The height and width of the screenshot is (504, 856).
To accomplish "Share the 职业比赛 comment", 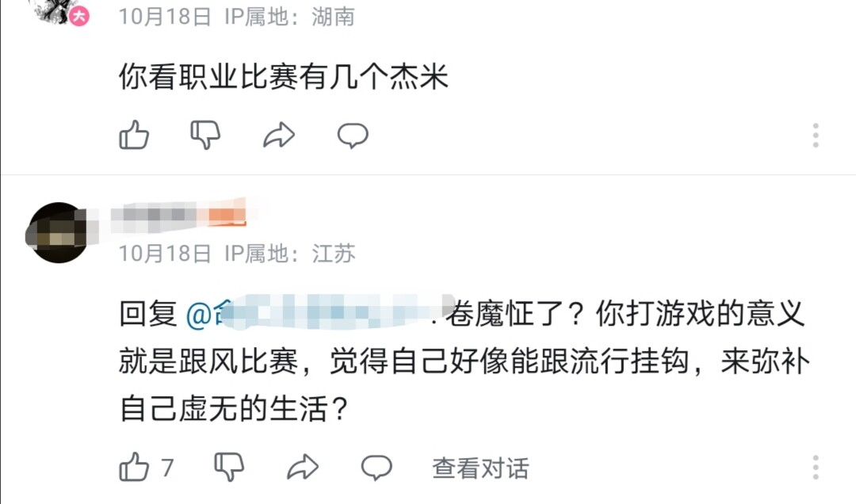I will point(279,136).
